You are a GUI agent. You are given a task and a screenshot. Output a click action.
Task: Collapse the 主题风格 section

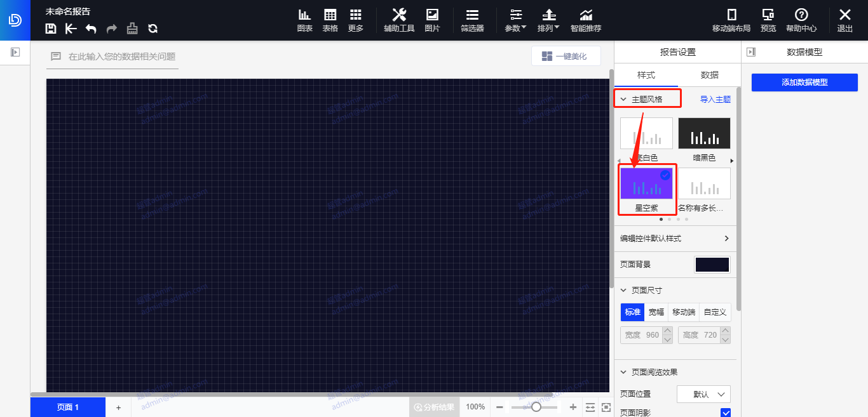point(624,100)
